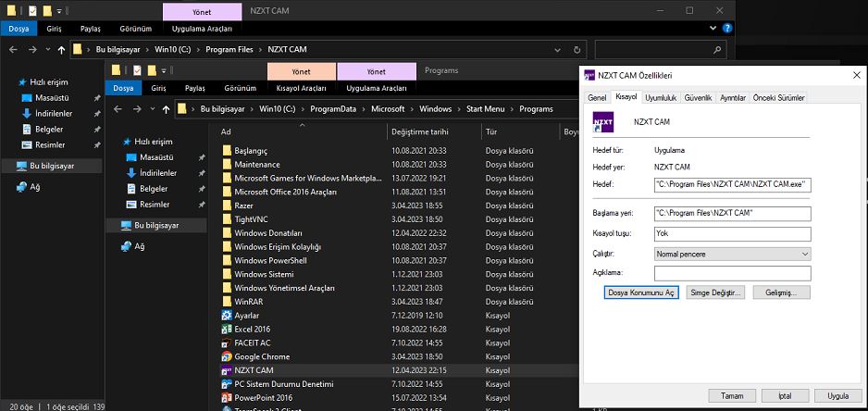
Task: Open Uygulama Araçları tab in the back window
Action: tap(202, 29)
